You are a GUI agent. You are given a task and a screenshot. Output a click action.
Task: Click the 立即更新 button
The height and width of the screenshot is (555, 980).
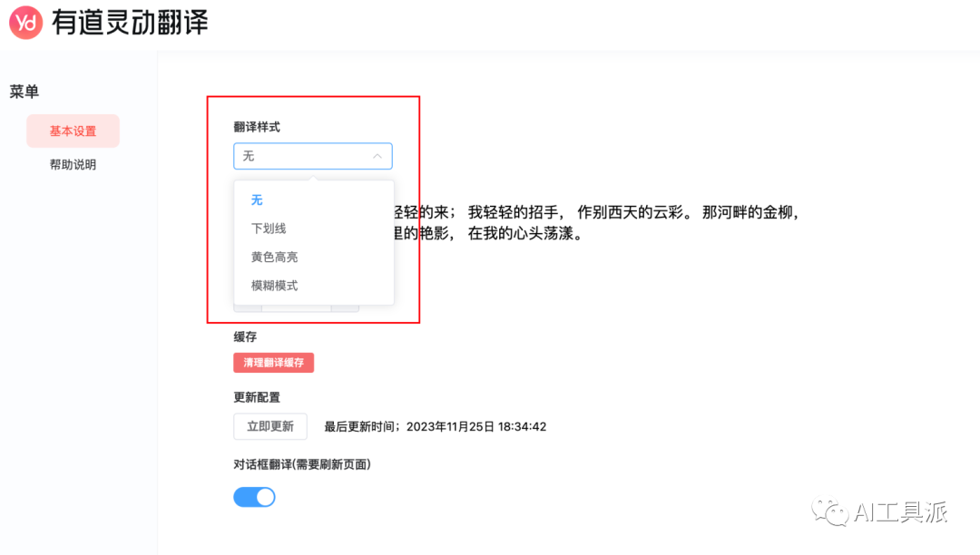click(270, 426)
